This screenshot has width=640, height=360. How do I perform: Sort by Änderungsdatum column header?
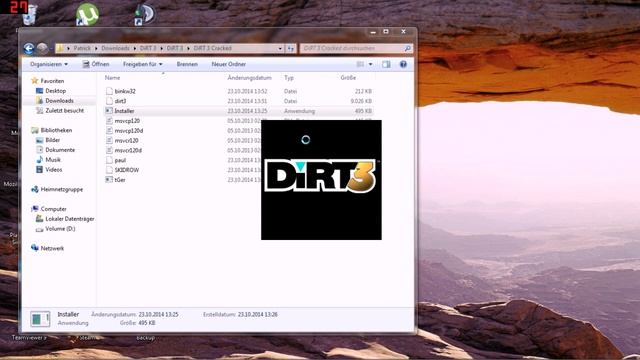tap(249, 78)
